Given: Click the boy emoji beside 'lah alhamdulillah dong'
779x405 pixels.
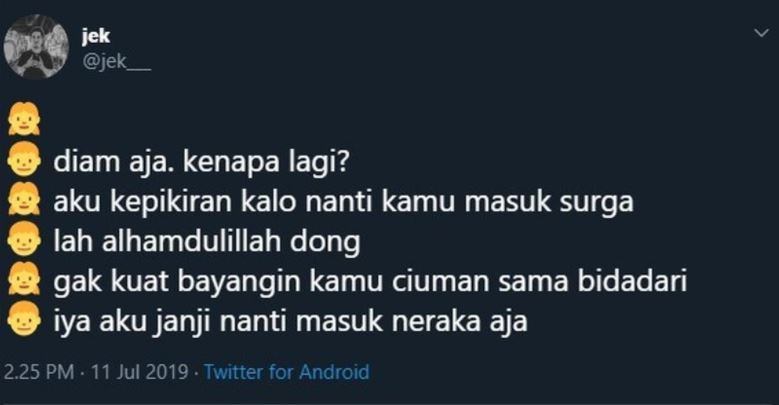Looking at the screenshot, I should (24, 239).
